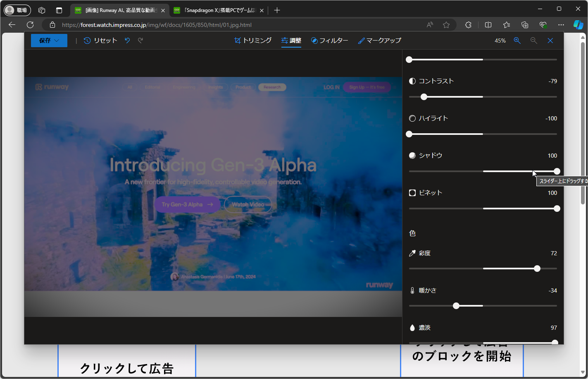Screen dimensions: 588x379
Task: Click the 濃淡 droplet icon
Action: coord(412,328)
